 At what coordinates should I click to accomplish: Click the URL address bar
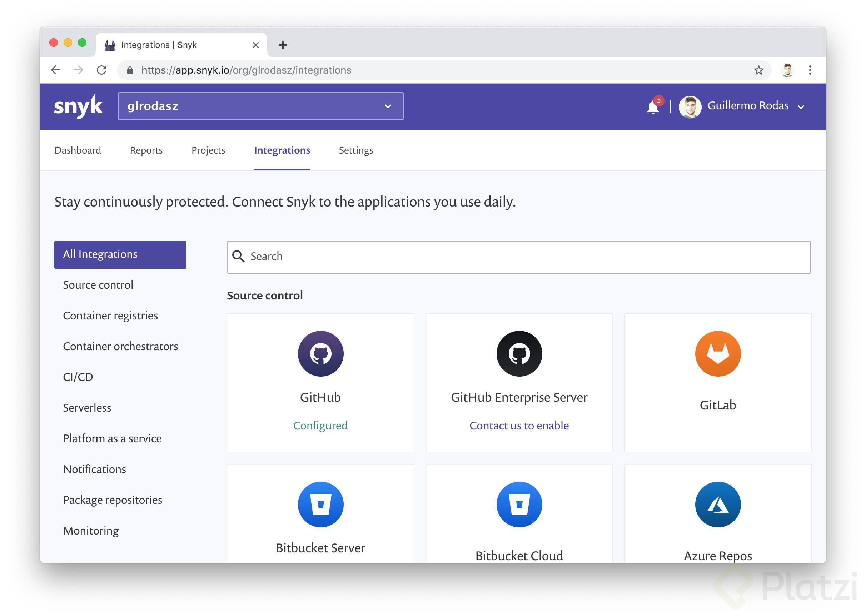[x=444, y=70]
